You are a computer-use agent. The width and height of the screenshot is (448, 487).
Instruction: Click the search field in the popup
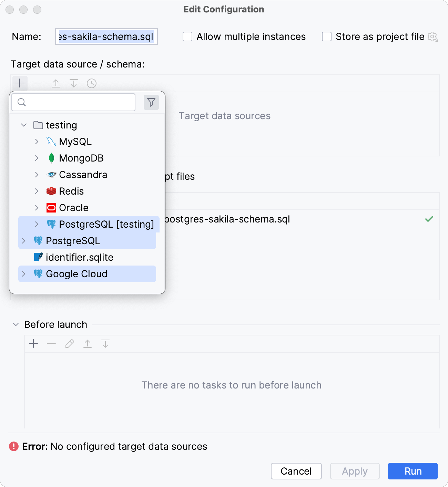pyautogui.click(x=73, y=102)
